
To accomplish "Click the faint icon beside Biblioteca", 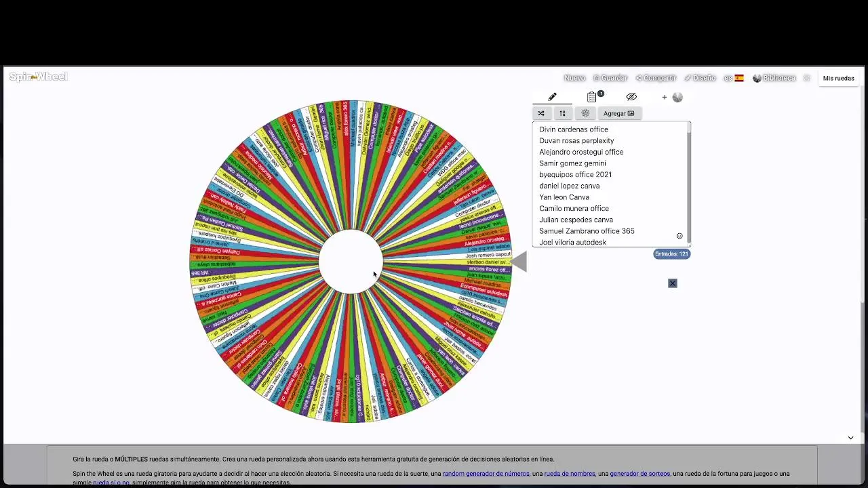I will click(x=806, y=78).
